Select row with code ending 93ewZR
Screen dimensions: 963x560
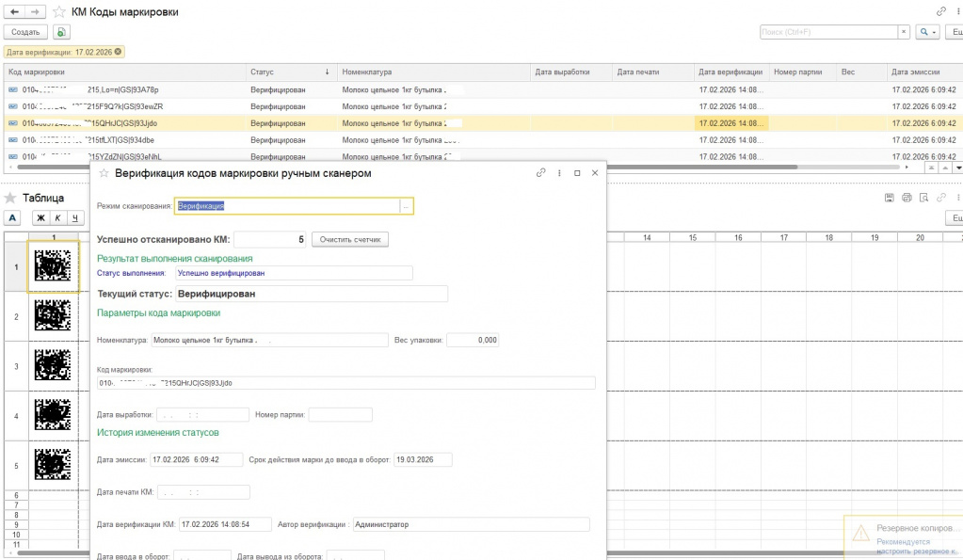(483, 106)
